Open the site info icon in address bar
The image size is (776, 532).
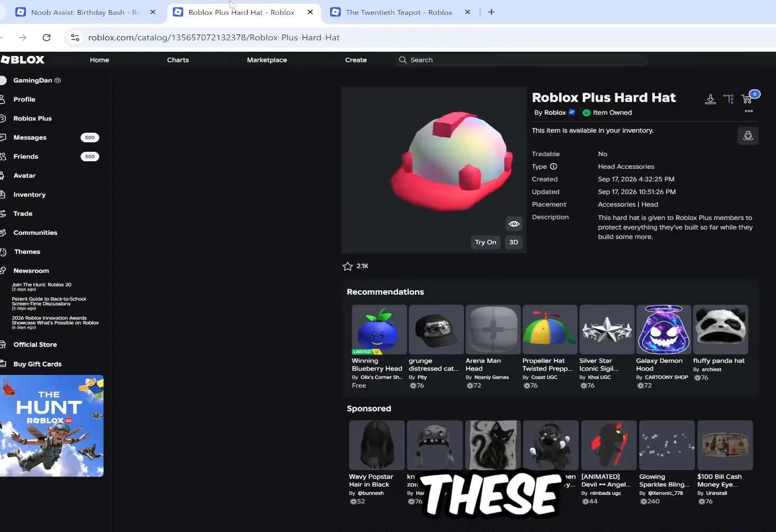click(75, 38)
